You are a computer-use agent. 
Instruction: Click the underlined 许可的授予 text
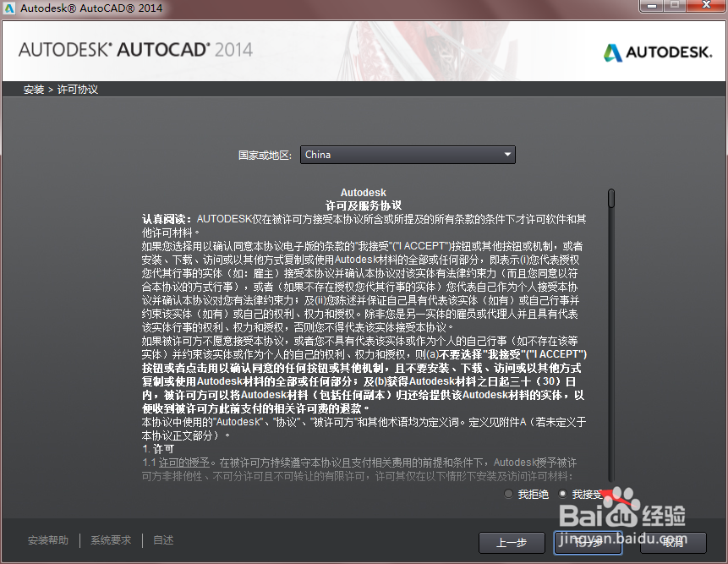(184, 463)
